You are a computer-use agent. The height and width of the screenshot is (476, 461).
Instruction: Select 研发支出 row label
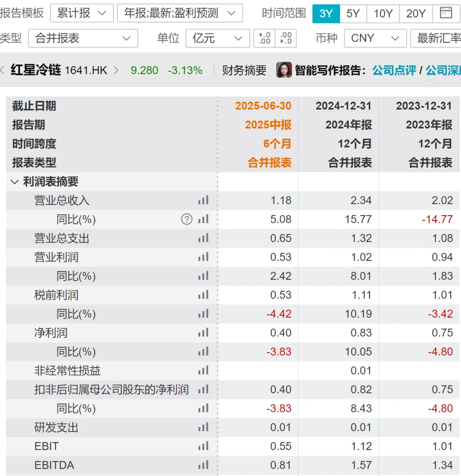[x=56, y=427]
